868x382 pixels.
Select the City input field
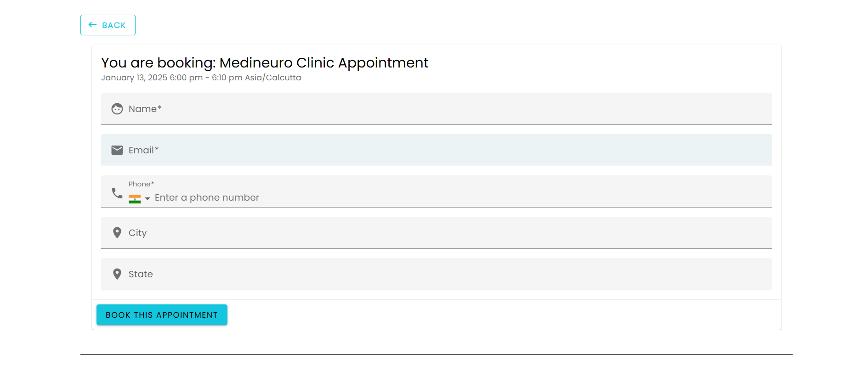pos(437,233)
